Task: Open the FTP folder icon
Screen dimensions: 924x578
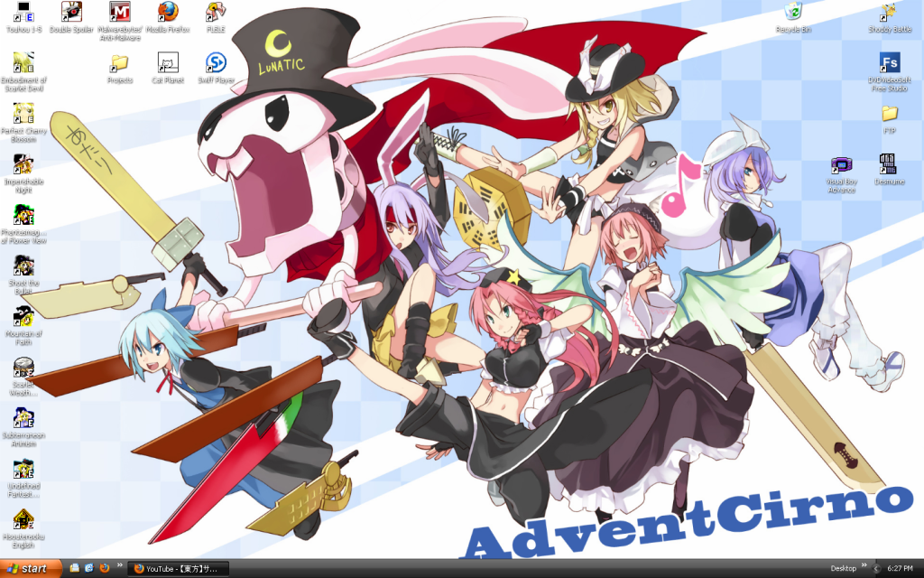Action: (x=889, y=118)
